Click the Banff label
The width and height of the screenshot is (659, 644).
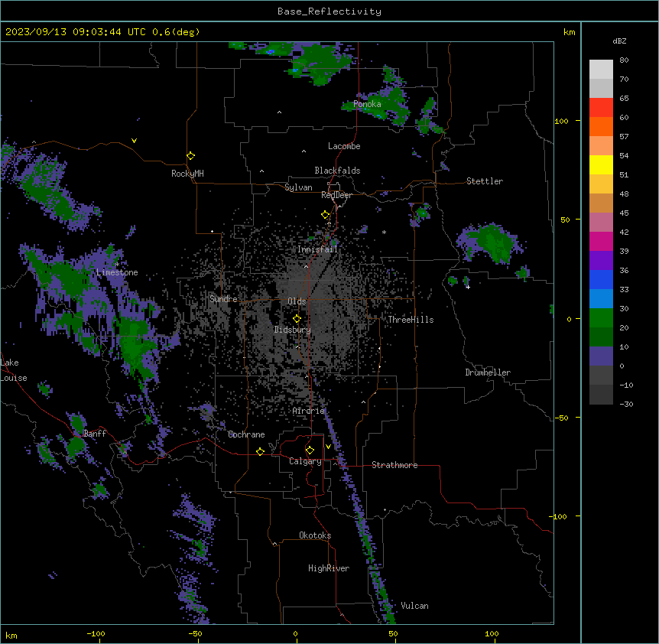click(95, 434)
